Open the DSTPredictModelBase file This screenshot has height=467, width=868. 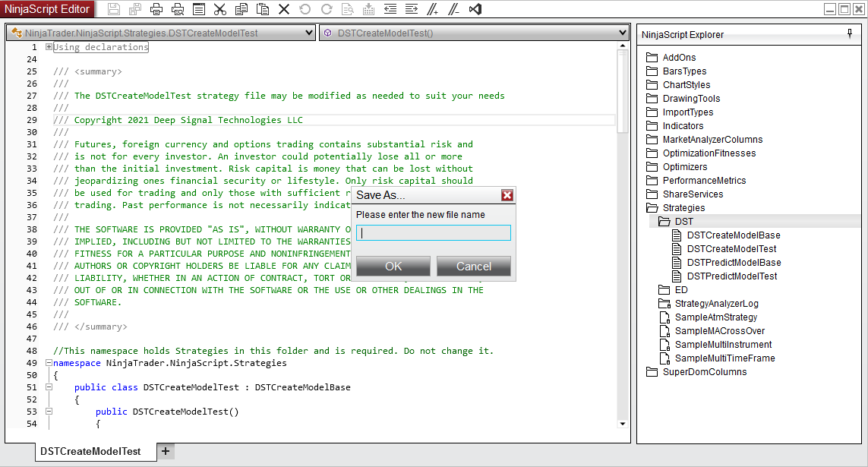pyautogui.click(x=726, y=262)
